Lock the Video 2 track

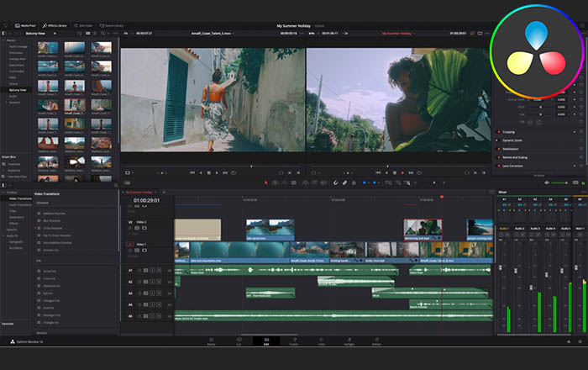[x=130, y=228]
